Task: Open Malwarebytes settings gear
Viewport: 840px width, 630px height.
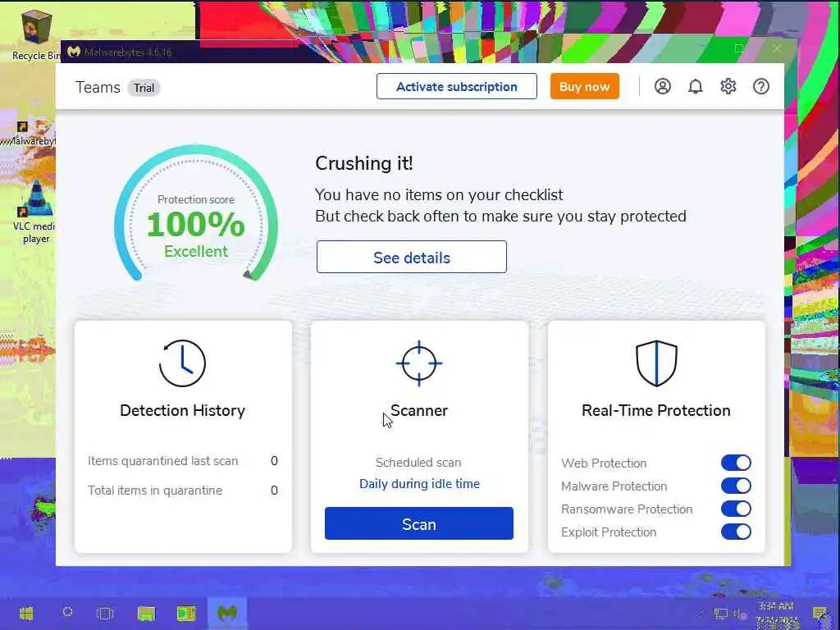Action: [x=728, y=86]
